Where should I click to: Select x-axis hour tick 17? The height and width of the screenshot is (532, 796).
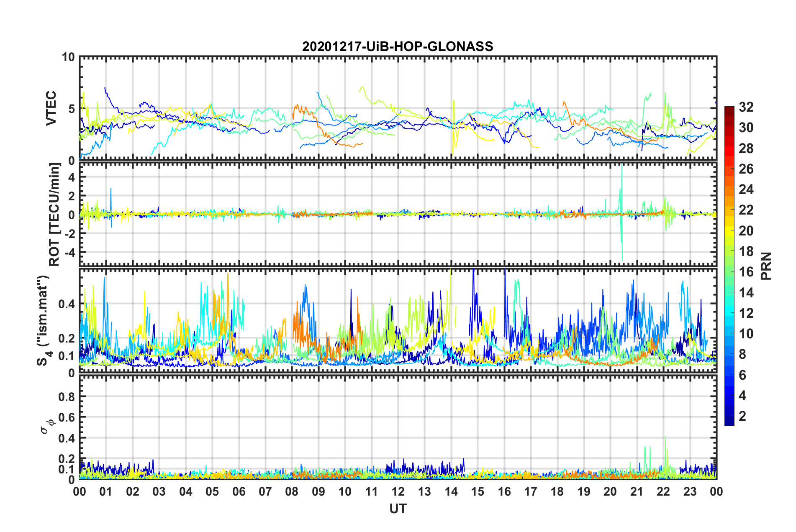coord(531,491)
